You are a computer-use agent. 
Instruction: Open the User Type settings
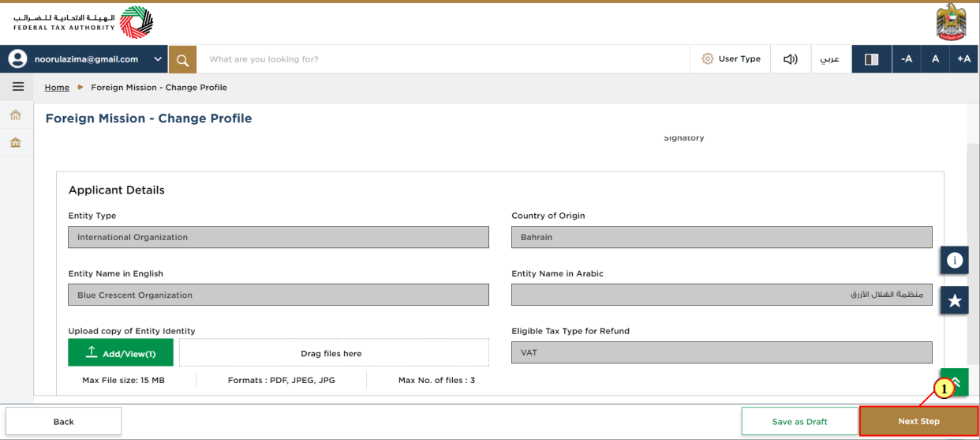pos(731,59)
